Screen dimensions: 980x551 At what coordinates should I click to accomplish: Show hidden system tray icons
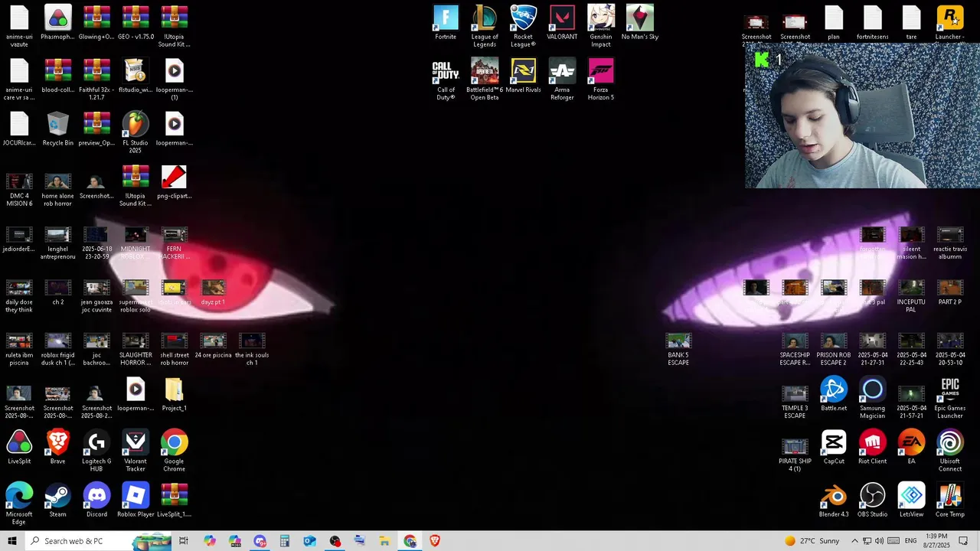(x=854, y=541)
